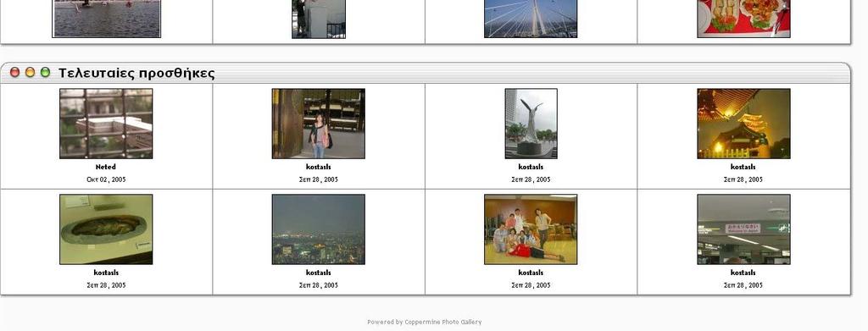
Task: Click the Neted uploader name
Action: pyautogui.click(x=106, y=167)
